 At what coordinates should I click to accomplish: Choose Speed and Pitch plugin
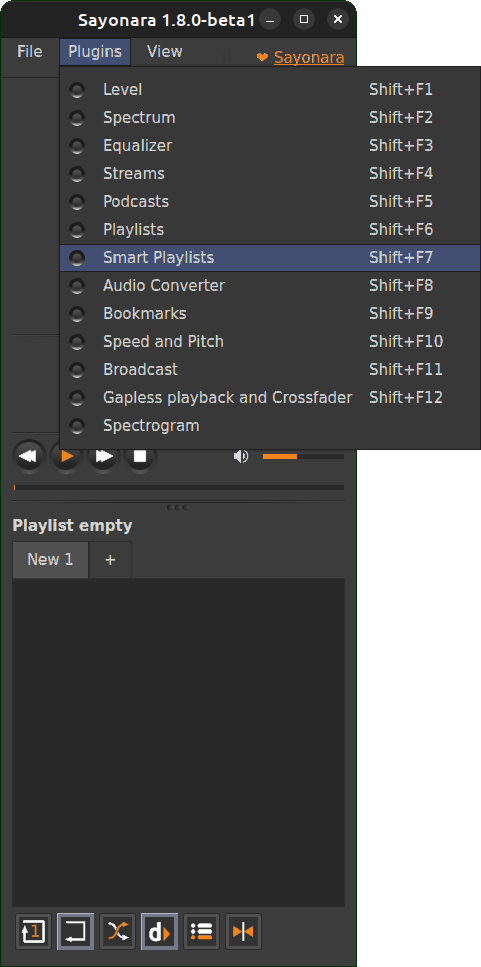click(x=270, y=342)
